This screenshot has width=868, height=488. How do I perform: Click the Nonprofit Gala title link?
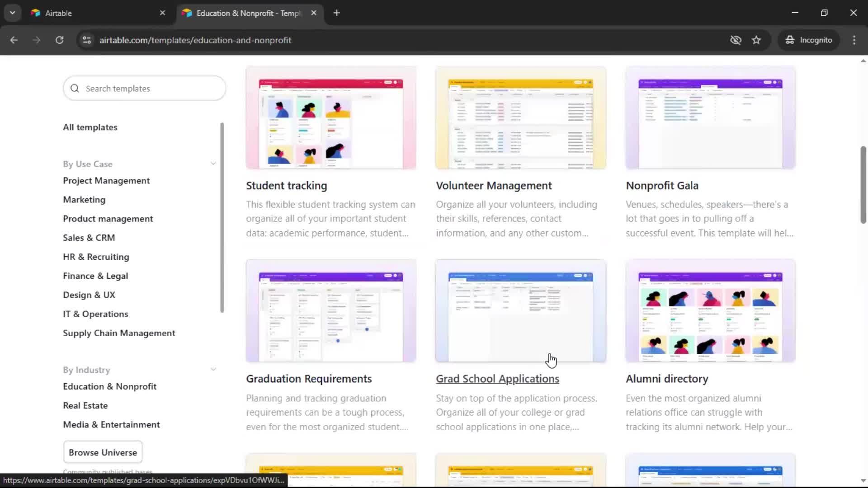[662, 185]
